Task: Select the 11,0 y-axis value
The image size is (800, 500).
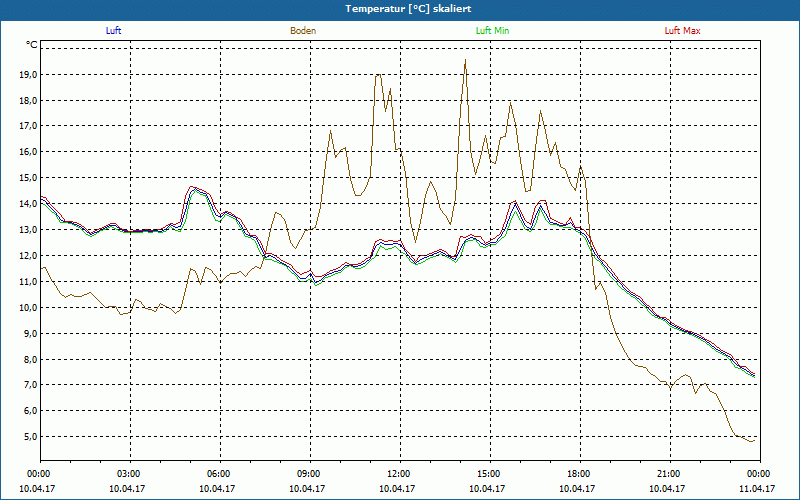Action: [28, 282]
